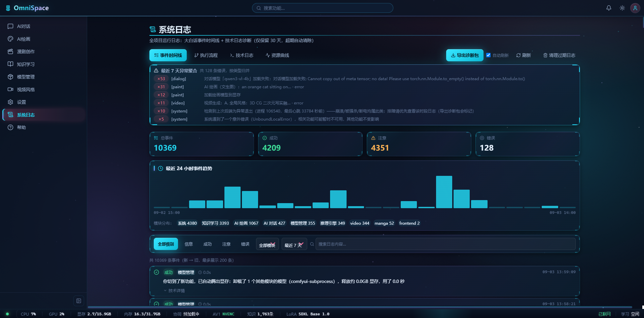Switch to the 技术日志 tab
Viewport: 644px width, 318px height.
[x=242, y=55]
